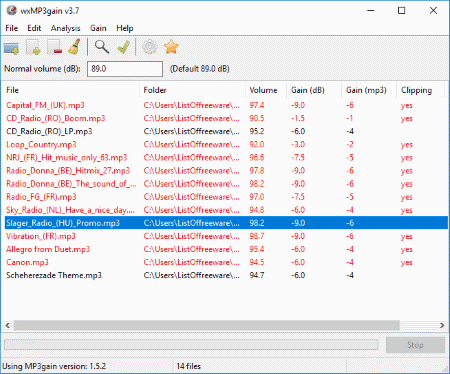This screenshot has width=450, height=374.
Task: Open the File menu
Action: pos(12,28)
